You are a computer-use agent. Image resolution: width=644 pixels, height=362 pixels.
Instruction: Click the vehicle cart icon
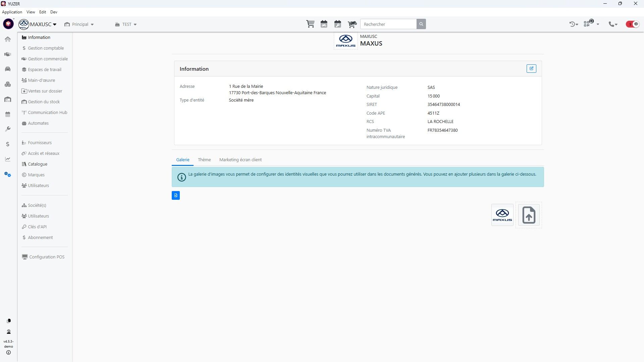[352, 24]
